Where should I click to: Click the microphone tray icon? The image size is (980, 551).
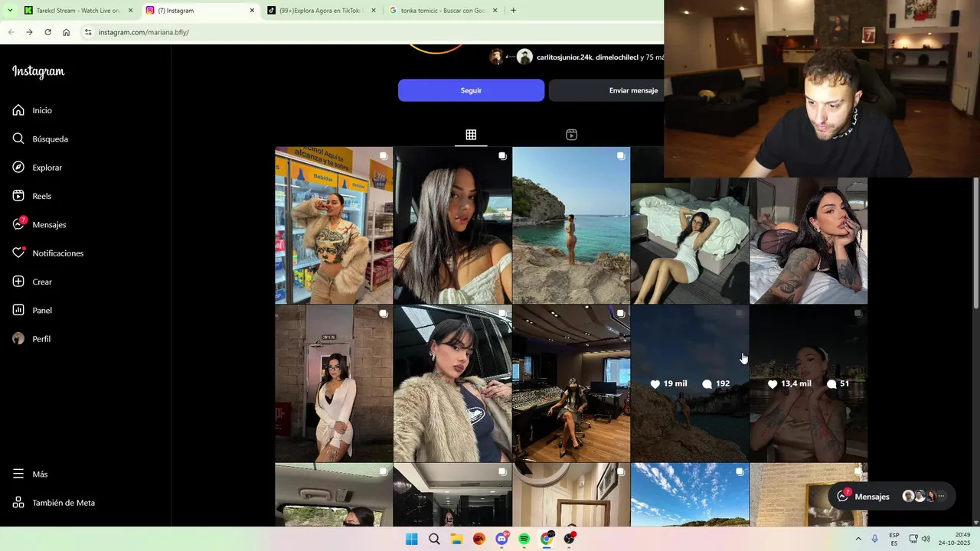click(874, 539)
